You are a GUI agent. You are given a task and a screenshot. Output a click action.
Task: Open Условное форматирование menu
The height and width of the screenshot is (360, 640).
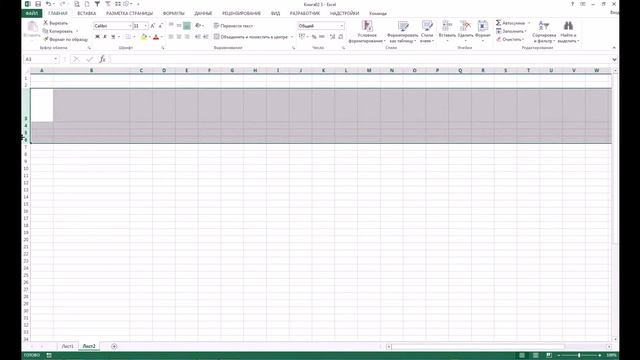point(367,32)
